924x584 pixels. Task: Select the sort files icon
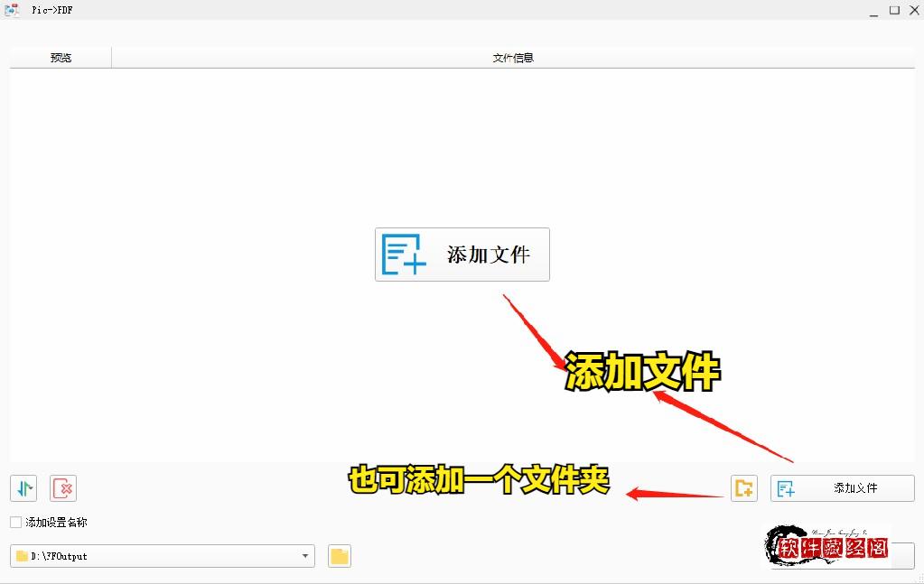(x=23, y=488)
